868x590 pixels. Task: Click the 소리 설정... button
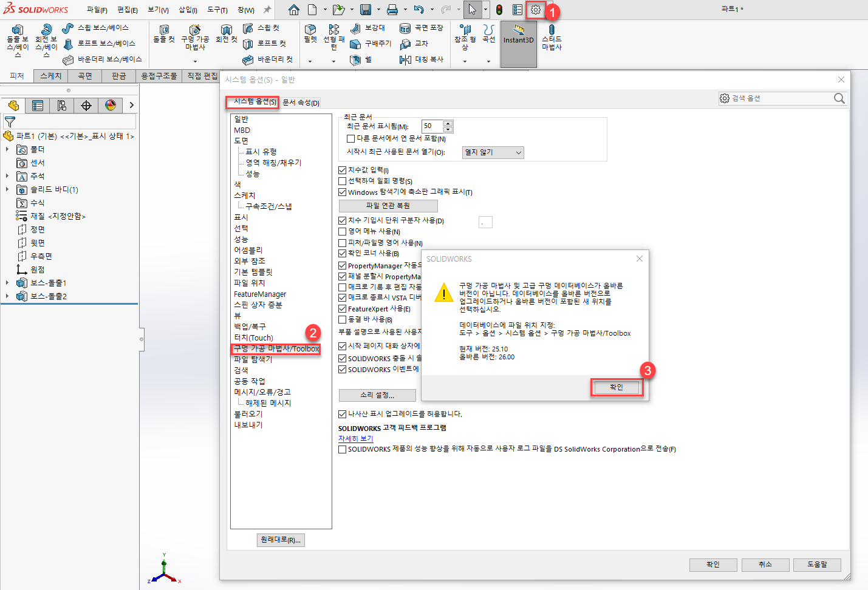(377, 395)
